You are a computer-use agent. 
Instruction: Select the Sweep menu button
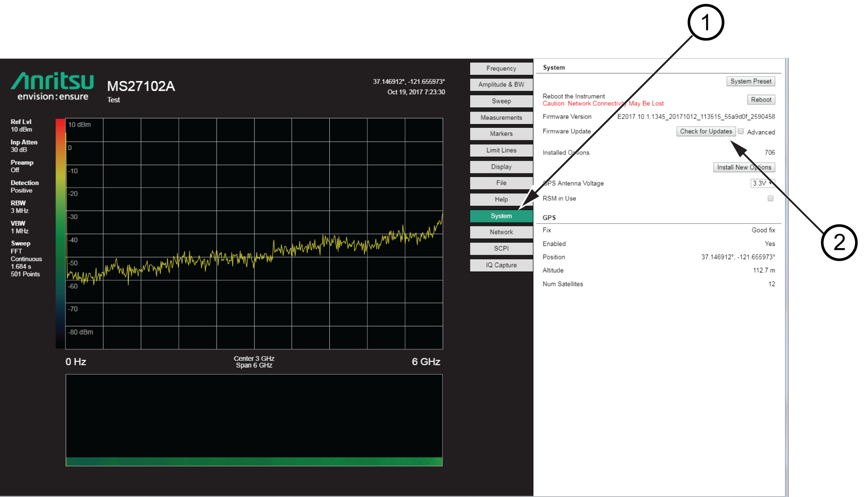(x=501, y=101)
